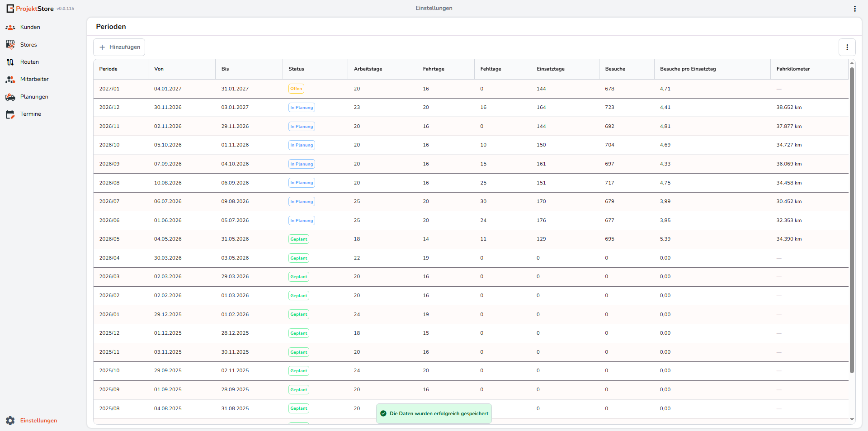This screenshot has width=868, height=431.
Task: Sort by the Fahrkilometer column header
Action: (x=793, y=69)
